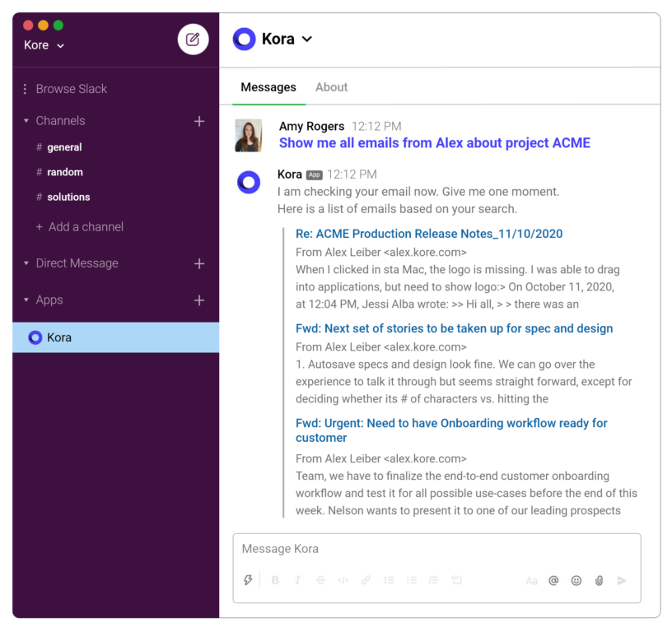Collapse the Apps section

pyautogui.click(x=26, y=300)
